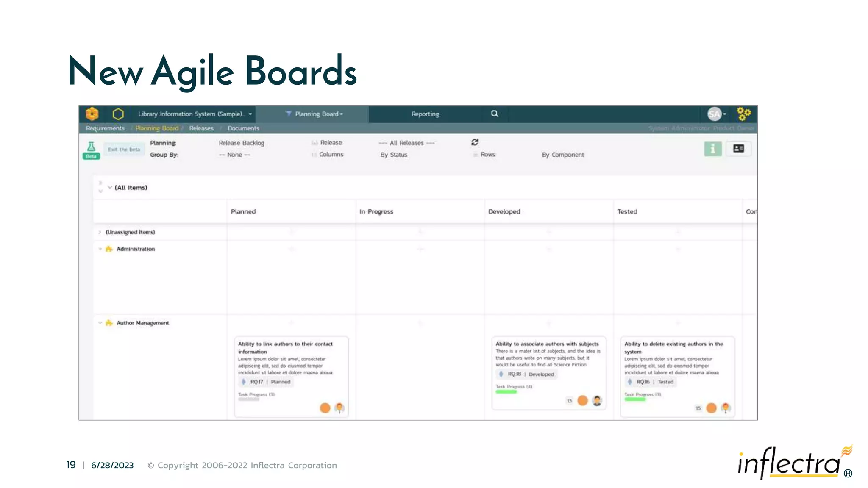Open the Documents breadcrumb tab
The width and height of the screenshot is (868, 488).
point(243,128)
